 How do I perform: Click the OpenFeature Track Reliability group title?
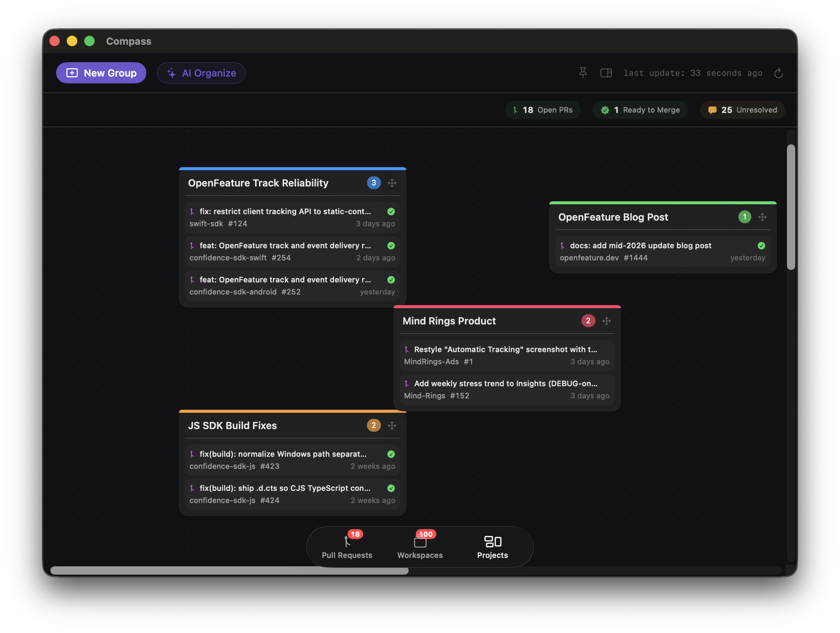click(x=258, y=183)
